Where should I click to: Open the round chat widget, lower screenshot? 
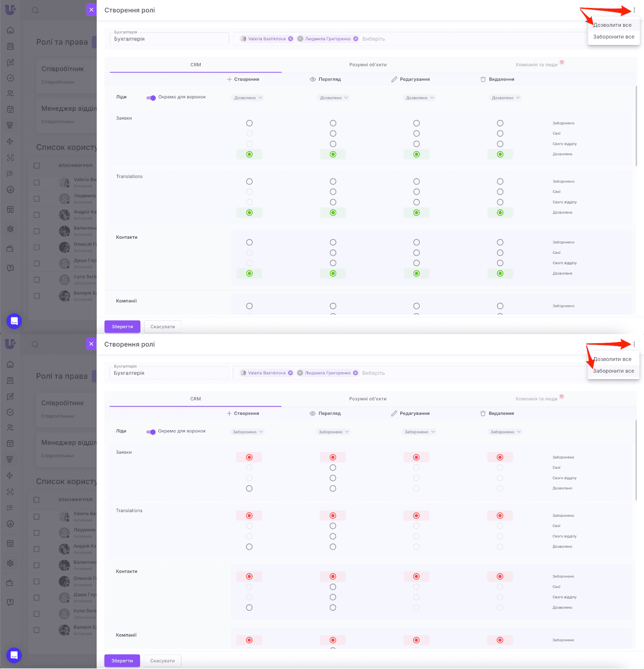[14, 655]
